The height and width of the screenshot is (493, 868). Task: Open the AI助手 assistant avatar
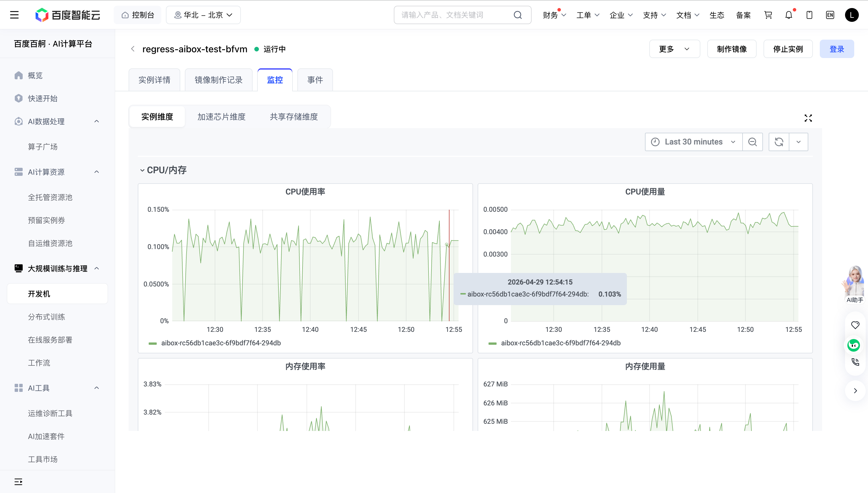(855, 284)
